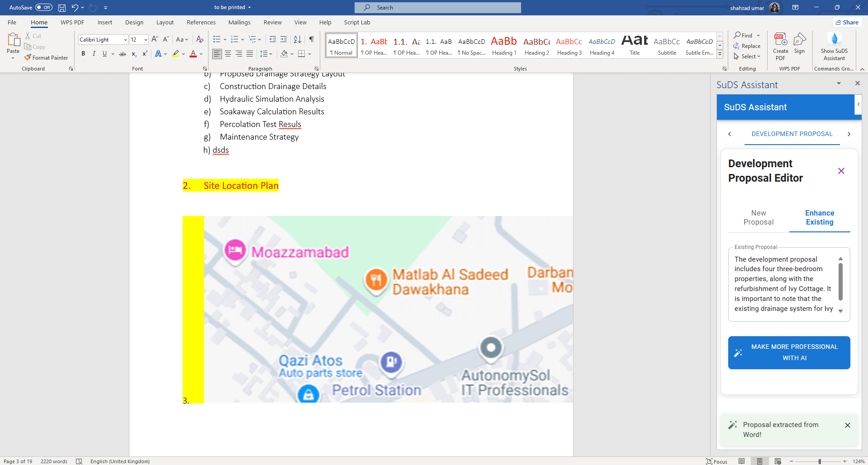Shrink font size icon
Screen dimensions: 868x465
click(166, 39)
